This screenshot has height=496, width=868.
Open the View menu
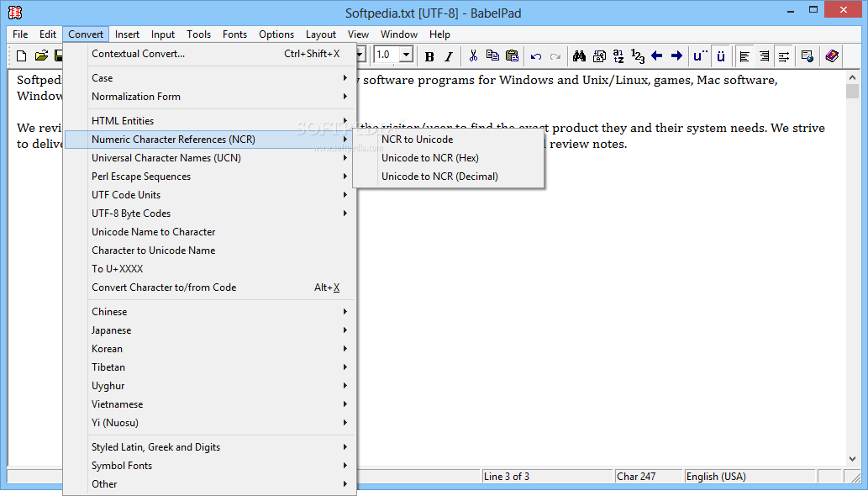[358, 34]
